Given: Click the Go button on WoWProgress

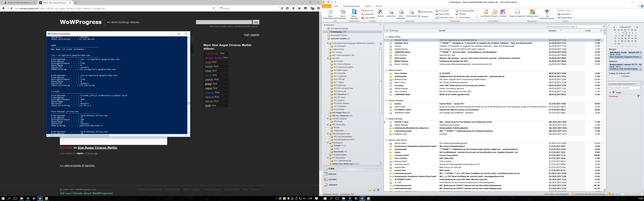Looking at the screenshot, I should pos(256,22).
